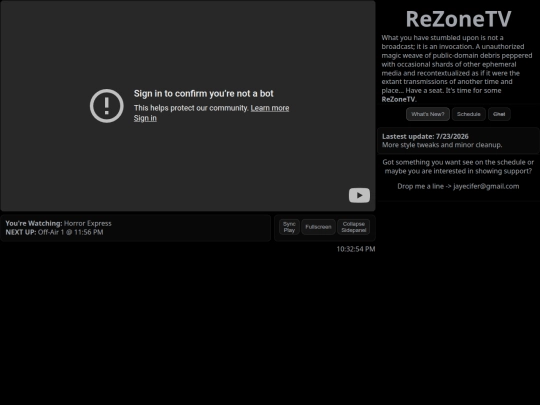Click the Sync Play button

pyautogui.click(x=289, y=227)
